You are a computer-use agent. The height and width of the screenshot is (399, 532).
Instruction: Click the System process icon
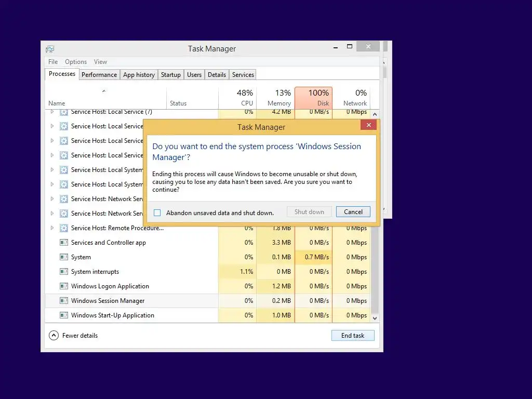pyautogui.click(x=64, y=257)
